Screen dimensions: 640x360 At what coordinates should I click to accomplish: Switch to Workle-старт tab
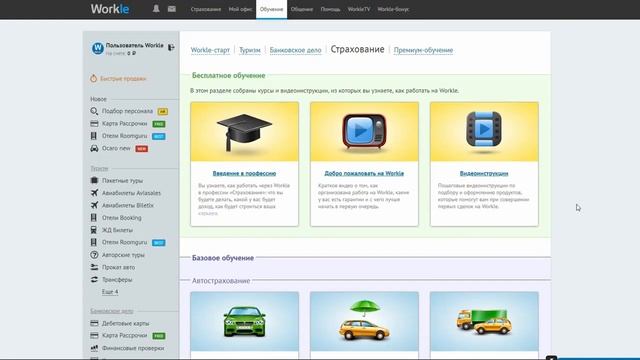[x=210, y=50]
